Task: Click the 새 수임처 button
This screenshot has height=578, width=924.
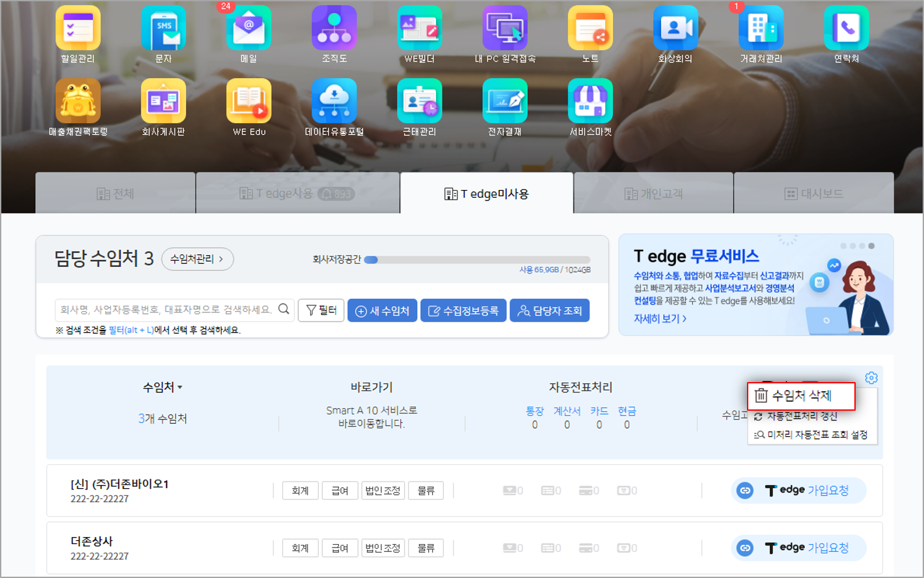Action: (382, 310)
